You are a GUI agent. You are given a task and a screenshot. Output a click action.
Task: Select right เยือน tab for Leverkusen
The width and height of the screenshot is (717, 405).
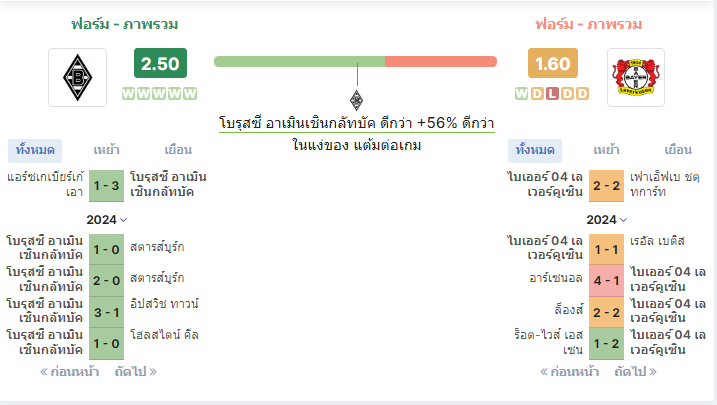coord(678,150)
